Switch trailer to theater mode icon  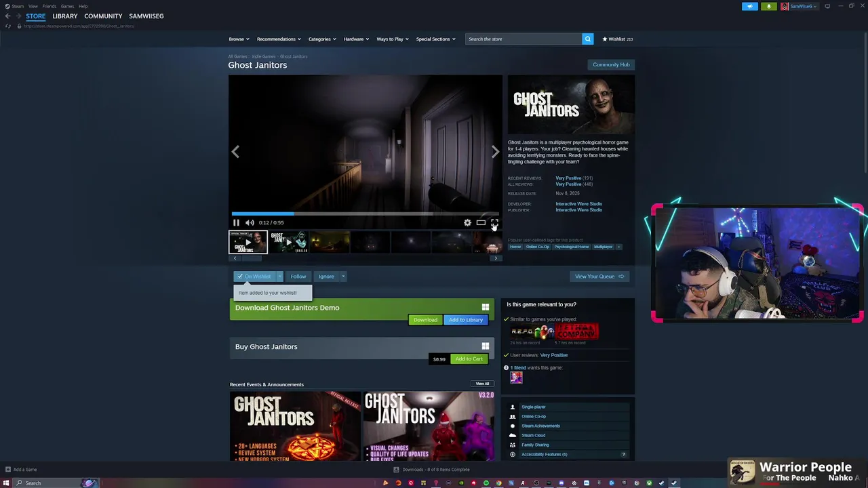tap(481, 222)
